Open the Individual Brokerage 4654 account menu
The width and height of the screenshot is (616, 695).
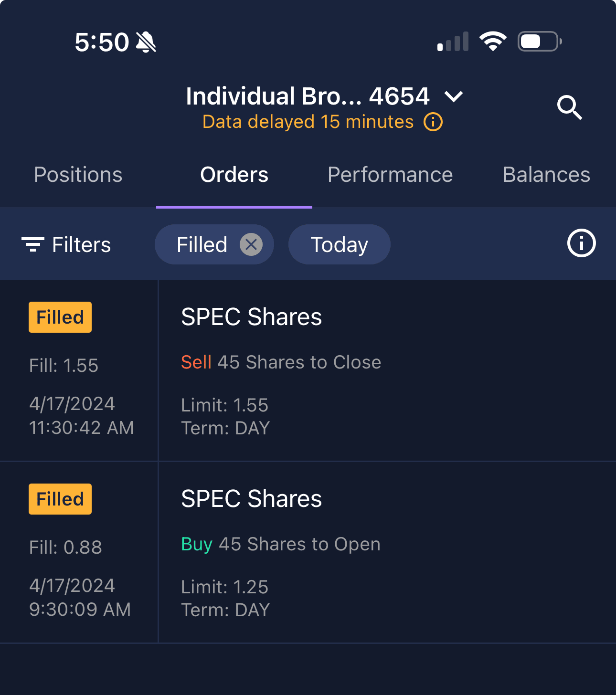(x=308, y=96)
